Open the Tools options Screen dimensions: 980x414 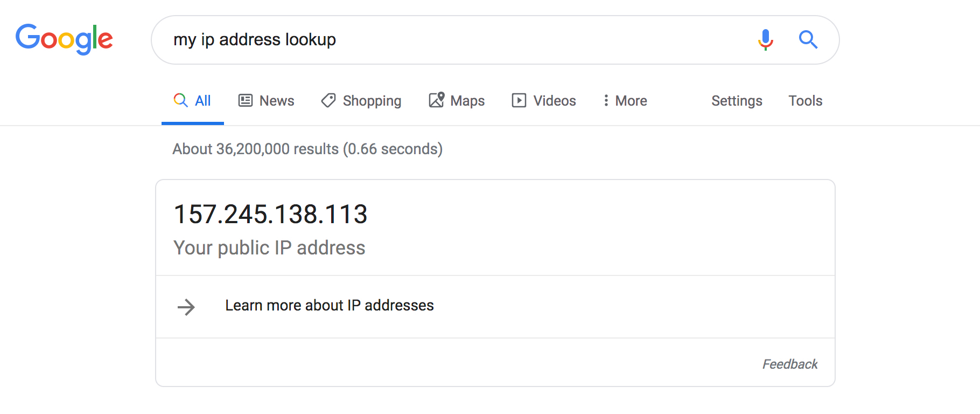click(805, 101)
